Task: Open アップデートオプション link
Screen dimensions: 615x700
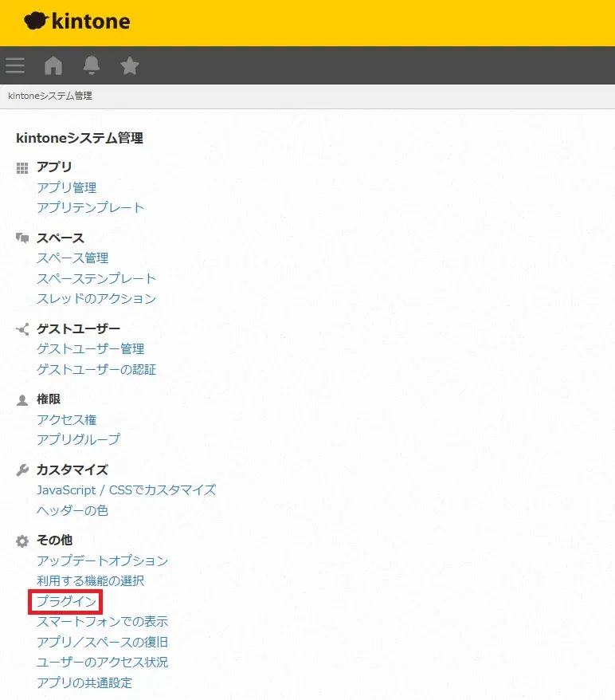Action: coord(103,560)
